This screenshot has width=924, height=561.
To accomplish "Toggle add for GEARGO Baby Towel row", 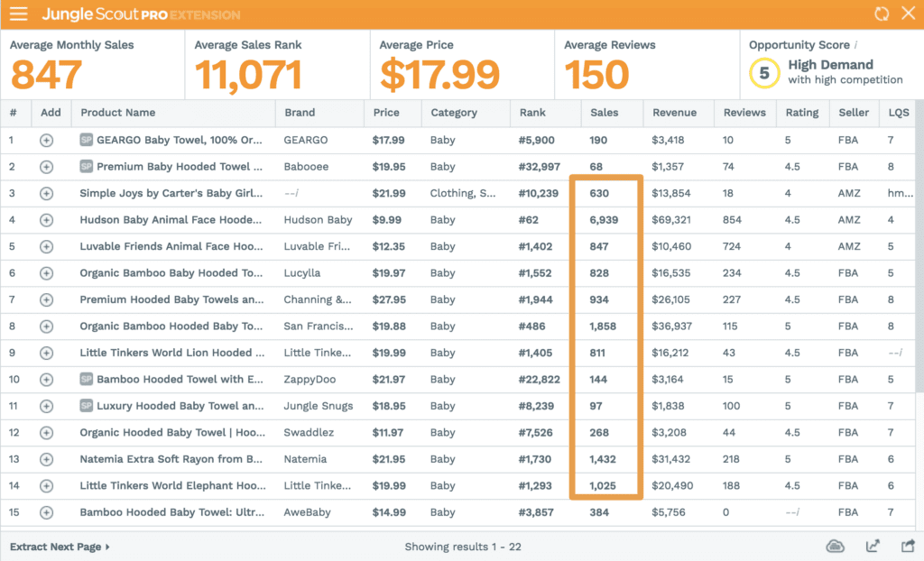I will point(46,140).
